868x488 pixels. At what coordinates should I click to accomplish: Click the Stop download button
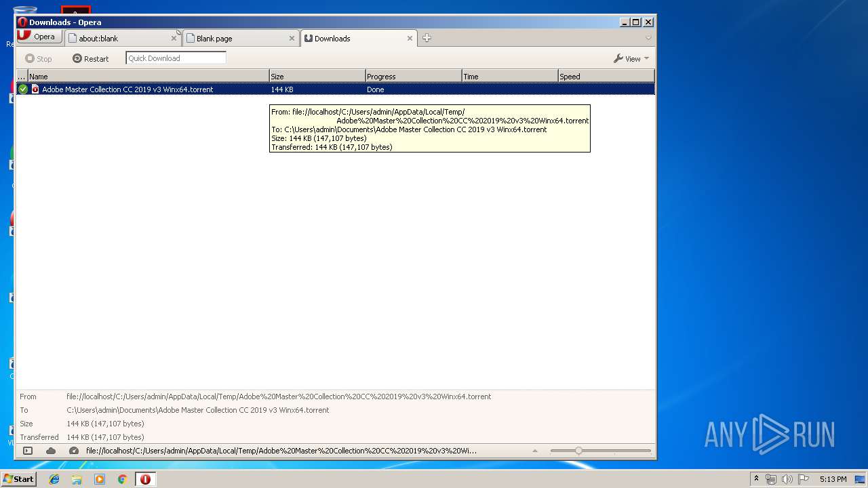click(39, 58)
